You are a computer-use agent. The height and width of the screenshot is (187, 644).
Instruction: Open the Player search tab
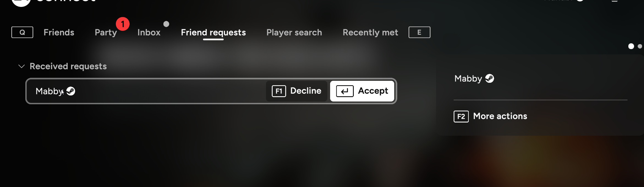click(294, 33)
